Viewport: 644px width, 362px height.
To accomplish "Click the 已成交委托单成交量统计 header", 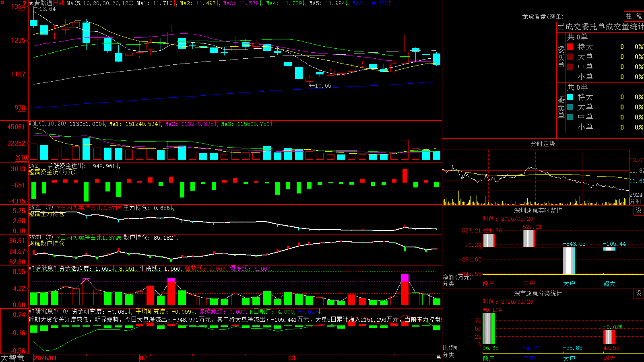I will [601, 27].
